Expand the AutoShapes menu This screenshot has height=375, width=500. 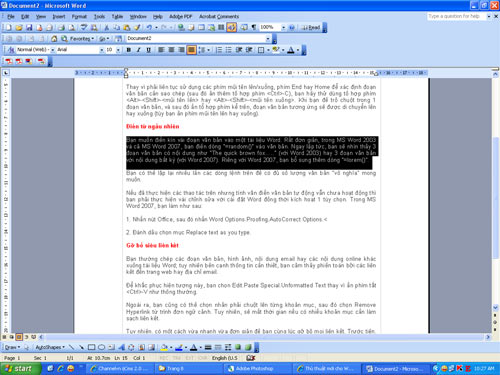[x=50, y=347]
